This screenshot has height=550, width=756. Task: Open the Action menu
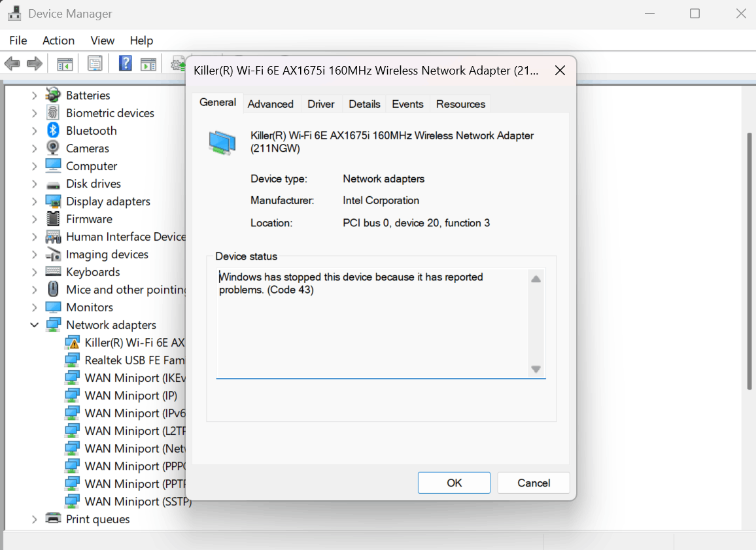pos(58,41)
